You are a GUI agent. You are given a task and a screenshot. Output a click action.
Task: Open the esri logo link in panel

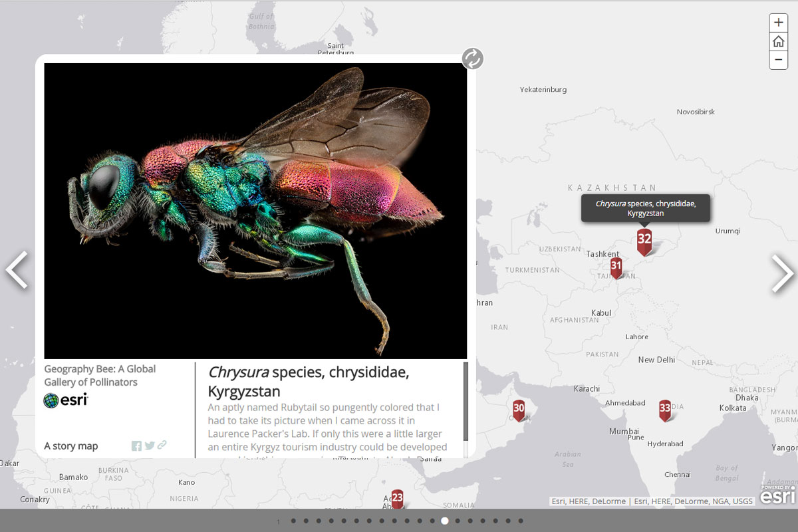[x=66, y=400]
